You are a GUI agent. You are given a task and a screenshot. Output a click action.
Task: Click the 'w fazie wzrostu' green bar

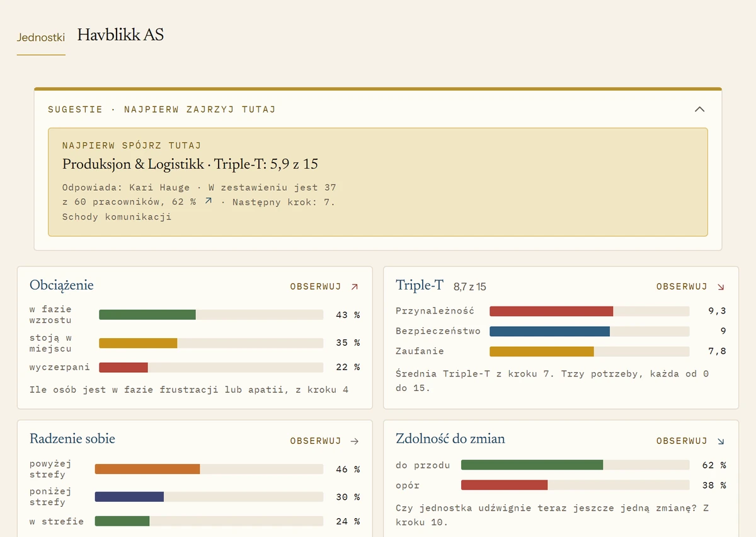[147, 315]
